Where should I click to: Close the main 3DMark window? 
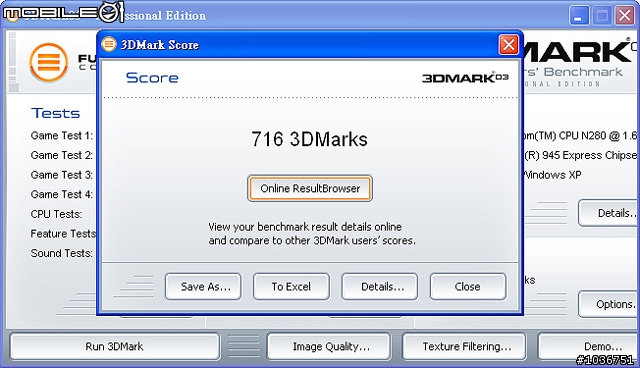pyautogui.click(x=624, y=16)
